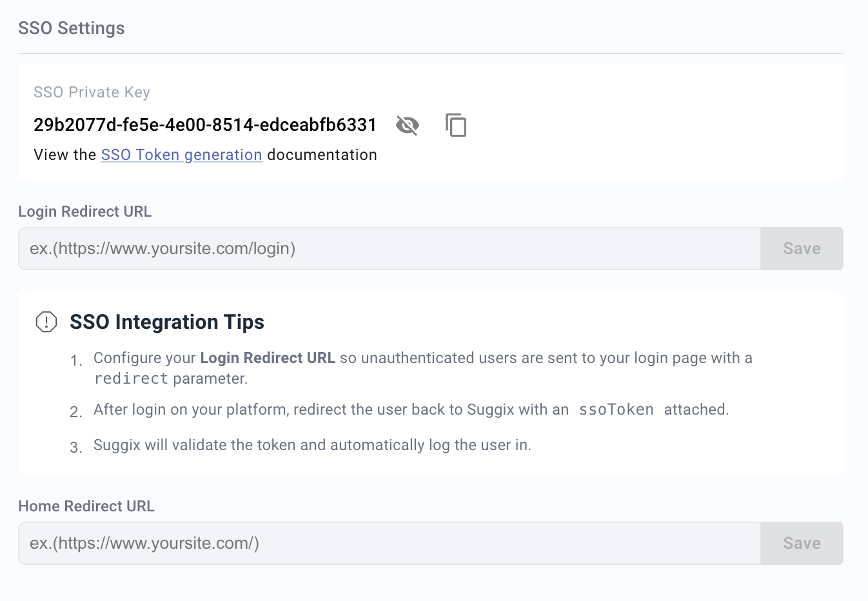Click the Login Redirect URL input field
Viewport: 868px width, 601px height.
coord(387,248)
